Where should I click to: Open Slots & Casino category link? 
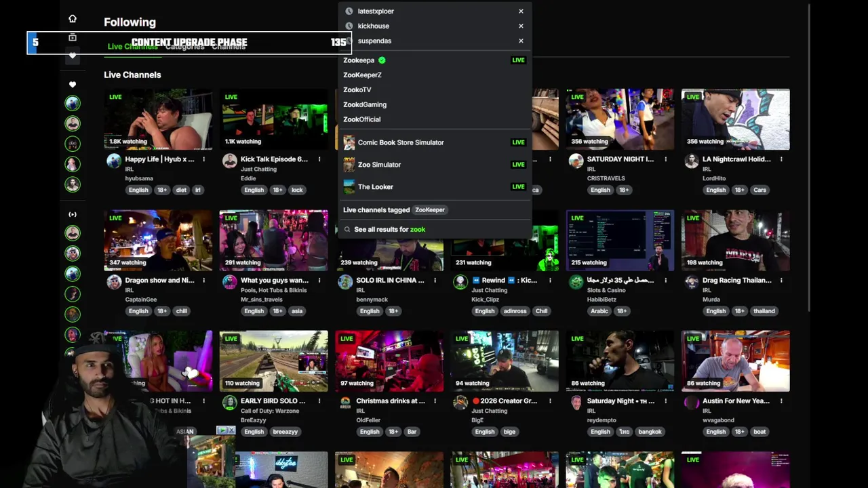click(606, 290)
